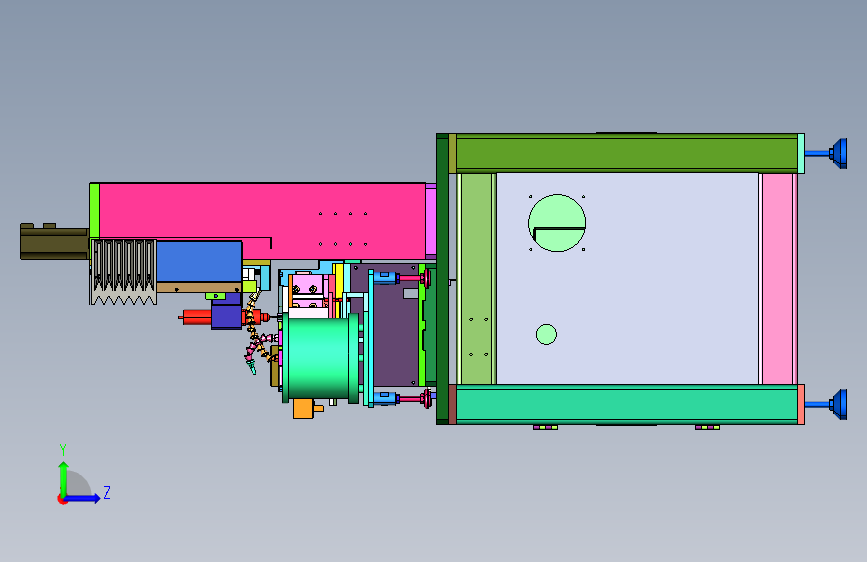Pick the salmon end cap on bottom beam
Viewport: 867px width, 562px height.
click(x=801, y=404)
